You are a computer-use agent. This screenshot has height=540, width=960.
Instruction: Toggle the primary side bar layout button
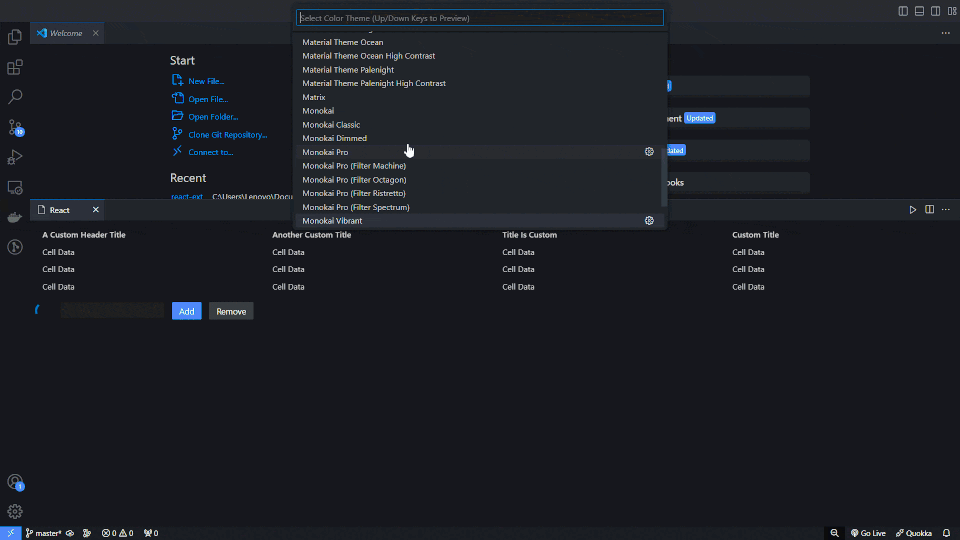coord(903,11)
